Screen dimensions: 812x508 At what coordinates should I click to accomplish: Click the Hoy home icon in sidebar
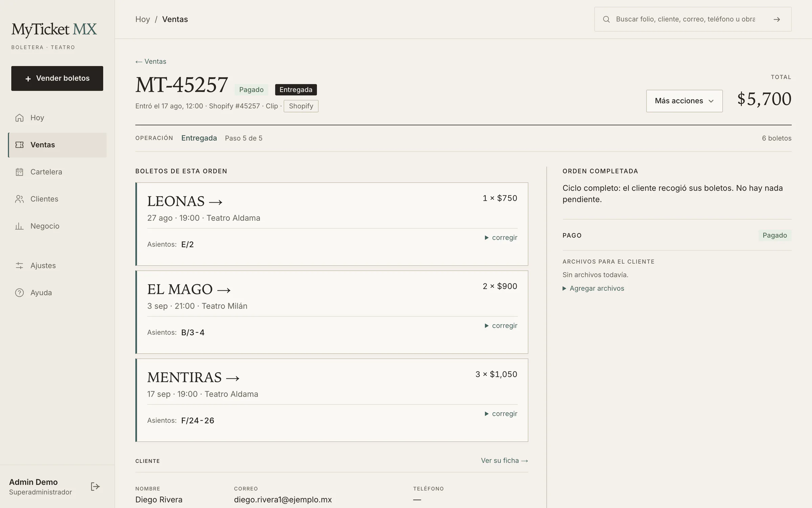[x=19, y=118]
